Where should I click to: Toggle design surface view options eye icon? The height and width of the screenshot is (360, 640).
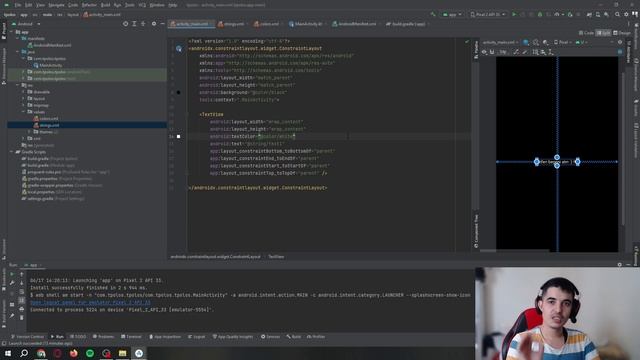484,52
